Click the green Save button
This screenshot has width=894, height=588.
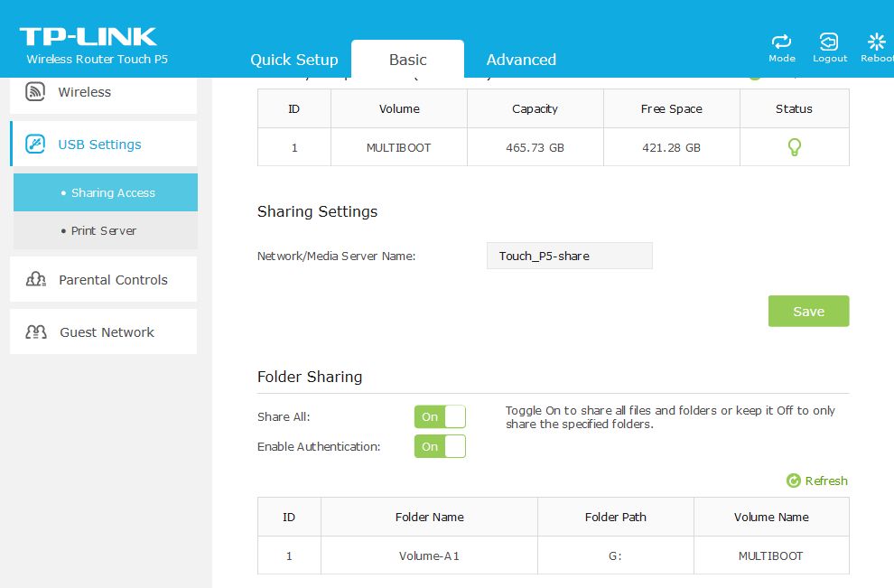[808, 311]
